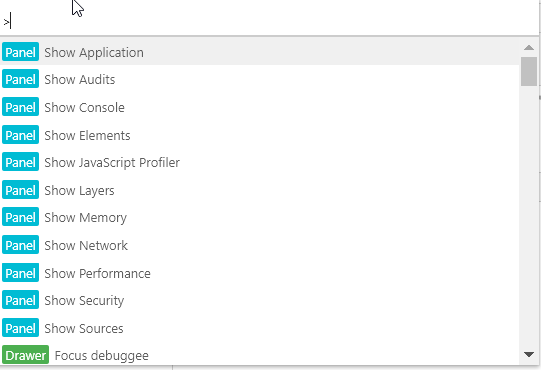Run Show JavaScript Profiler command
Screen dimensions: 541x370
coord(259,162)
